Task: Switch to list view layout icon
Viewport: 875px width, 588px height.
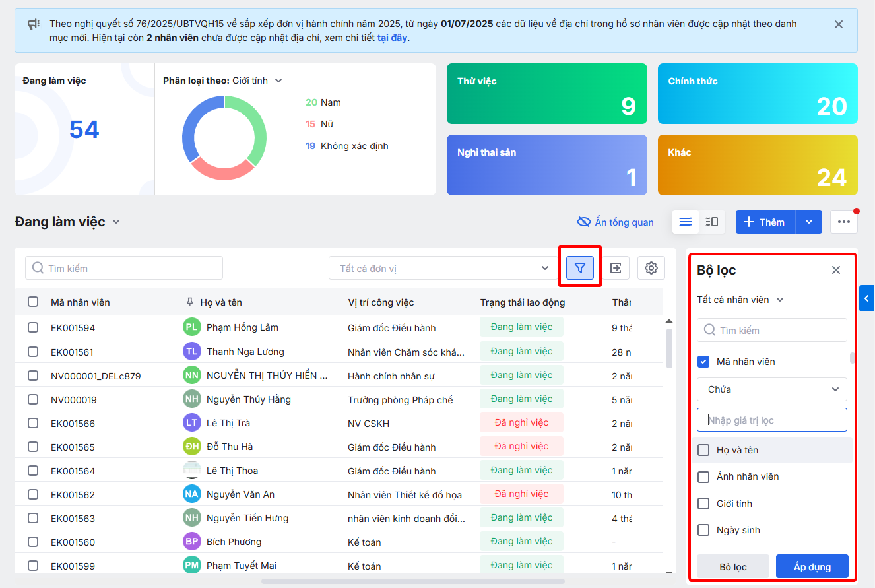Action: point(686,222)
